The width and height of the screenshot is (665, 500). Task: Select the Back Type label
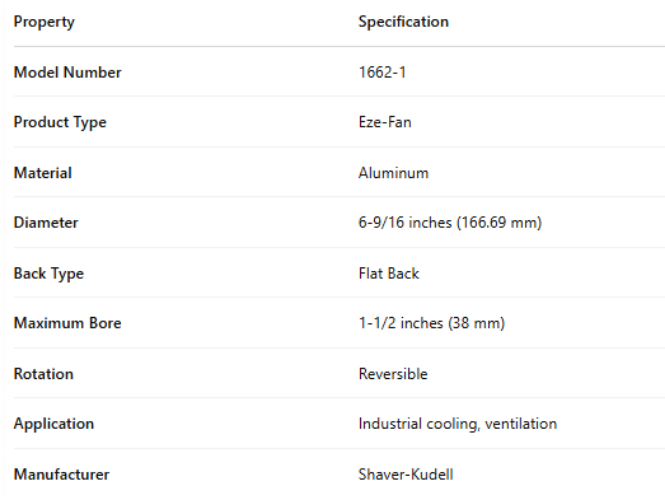49,273
